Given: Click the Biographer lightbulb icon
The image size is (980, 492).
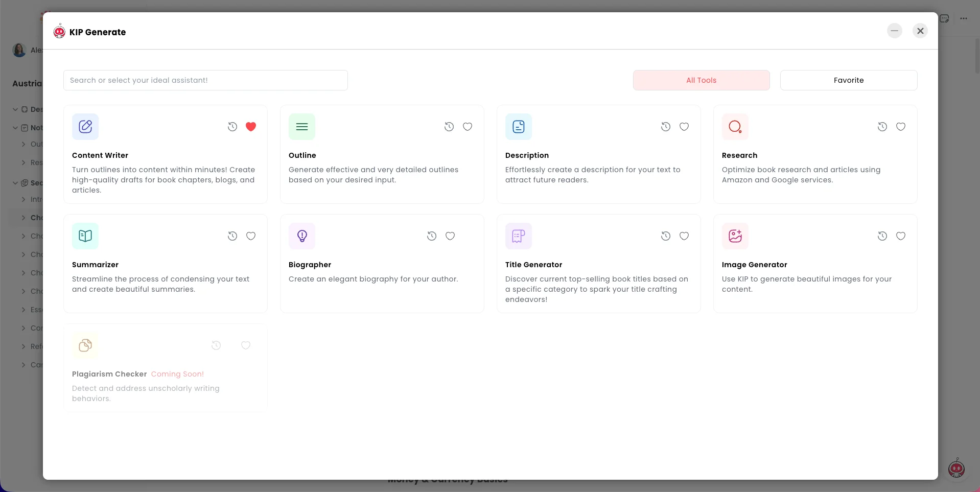Looking at the screenshot, I should (x=301, y=236).
